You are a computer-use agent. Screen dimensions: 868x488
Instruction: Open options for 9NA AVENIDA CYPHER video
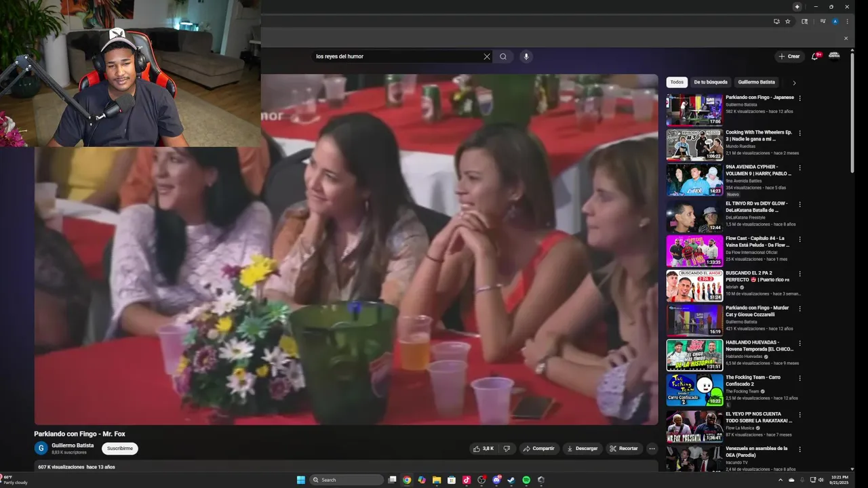pos(800,167)
